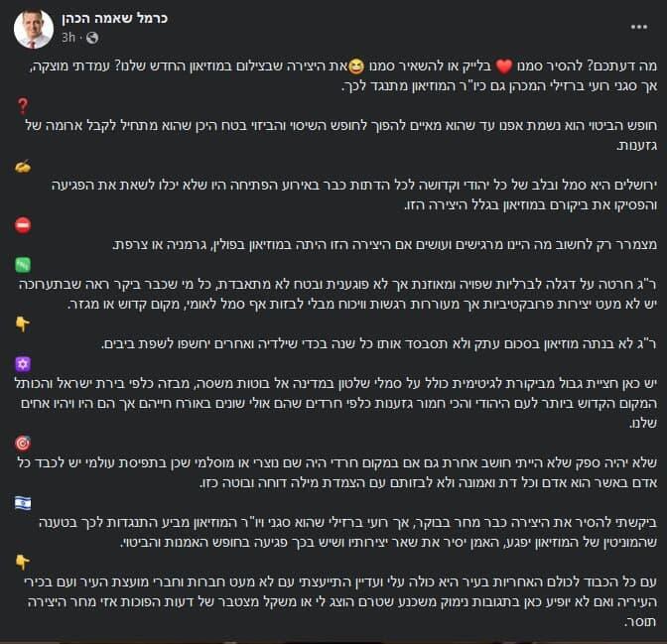Screen dimensions: 667x644
Task: Click the red question mark emoji
Action: tap(23, 106)
